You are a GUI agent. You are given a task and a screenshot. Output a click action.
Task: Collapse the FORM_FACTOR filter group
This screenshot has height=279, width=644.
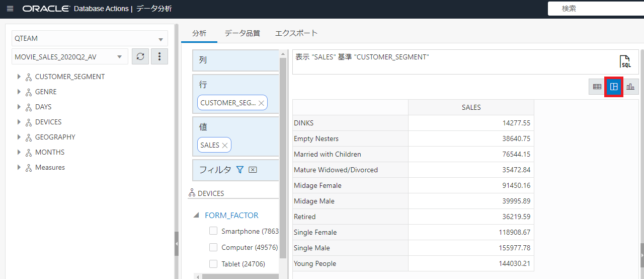(x=196, y=216)
